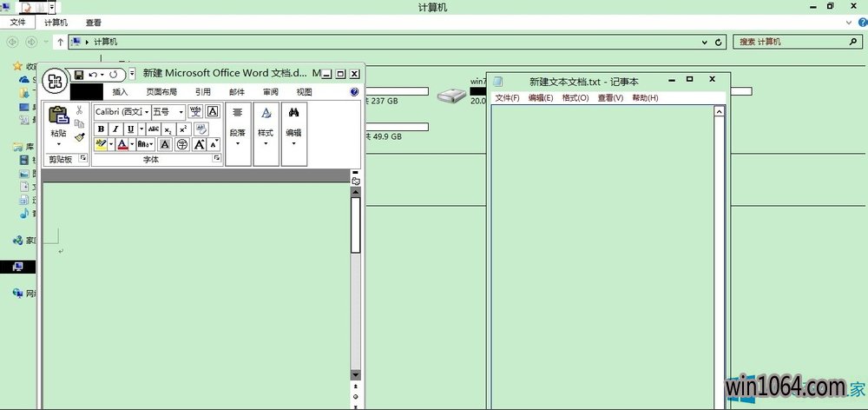This screenshot has width=868, height=410.
Task: Apply red font color
Action: tap(123, 144)
